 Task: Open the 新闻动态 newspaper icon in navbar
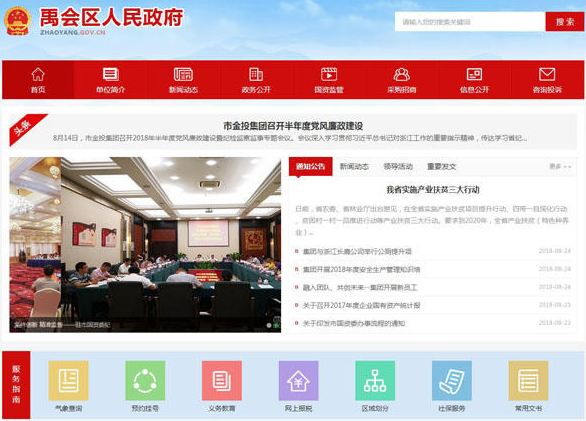tap(183, 74)
